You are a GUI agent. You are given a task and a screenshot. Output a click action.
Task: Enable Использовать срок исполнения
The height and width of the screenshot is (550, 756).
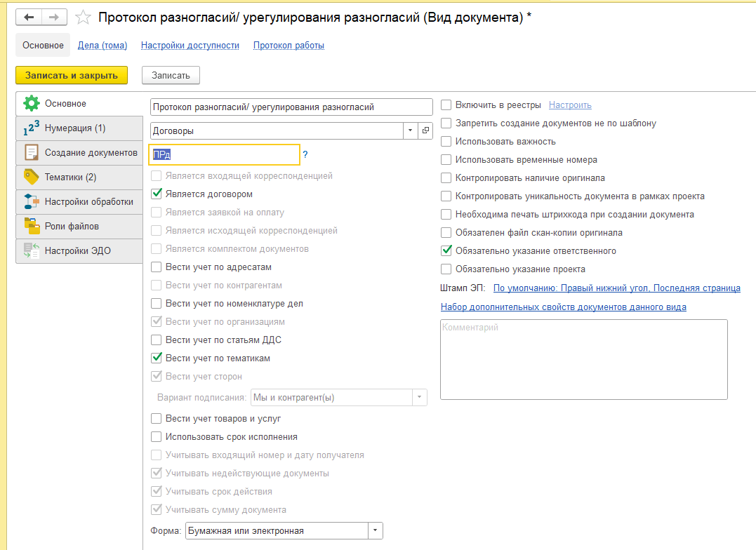pos(157,437)
